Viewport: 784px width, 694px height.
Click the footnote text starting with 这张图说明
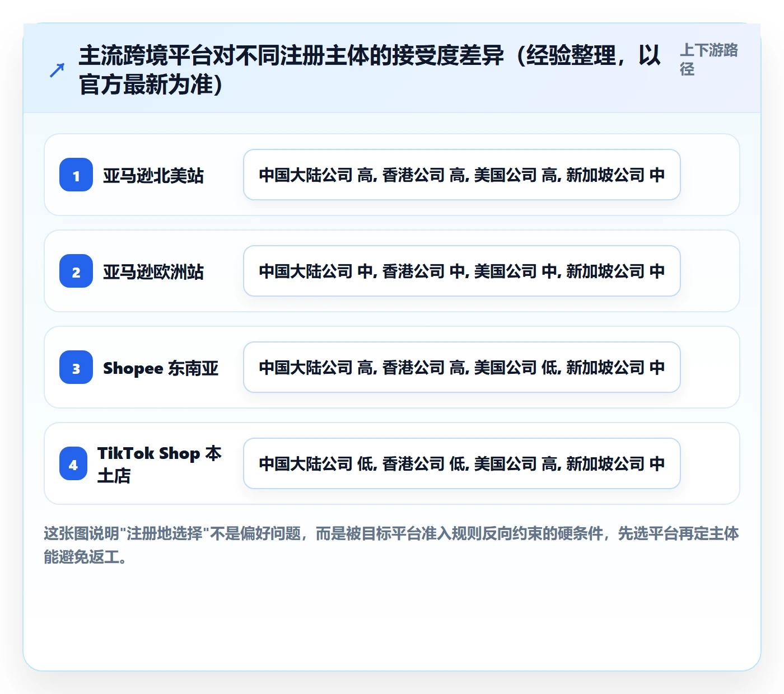click(x=391, y=545)
